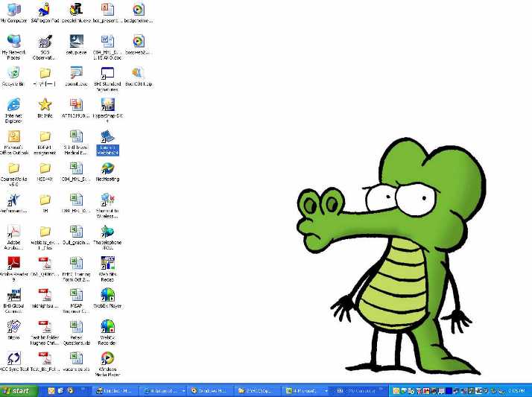The image size is (532, 397).
Task: Open the highlighted blue laptop shortcut
Action: [x=107, y=142]
